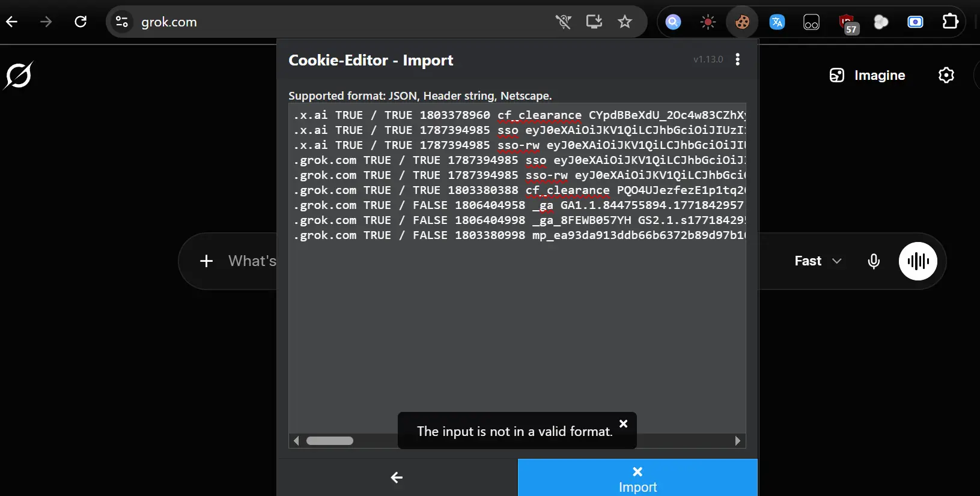Click "The input is not in a valid format." message

[x=515, y=432]
